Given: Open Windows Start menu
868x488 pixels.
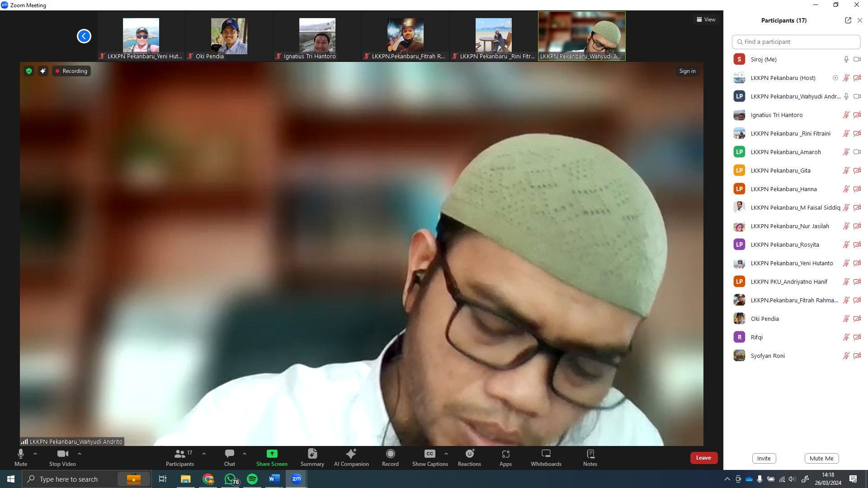Looking at the screenshot, I should click(x=11, y=479).
